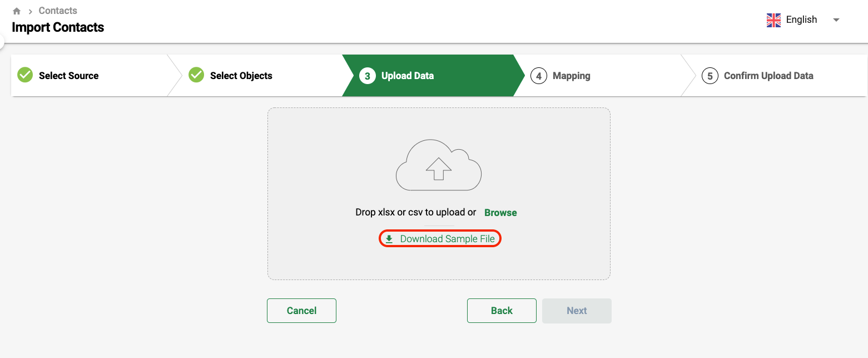Click green checkmark on Select Objects step
The height and width of the screenshot is (358, 868).
coord(196,75)
